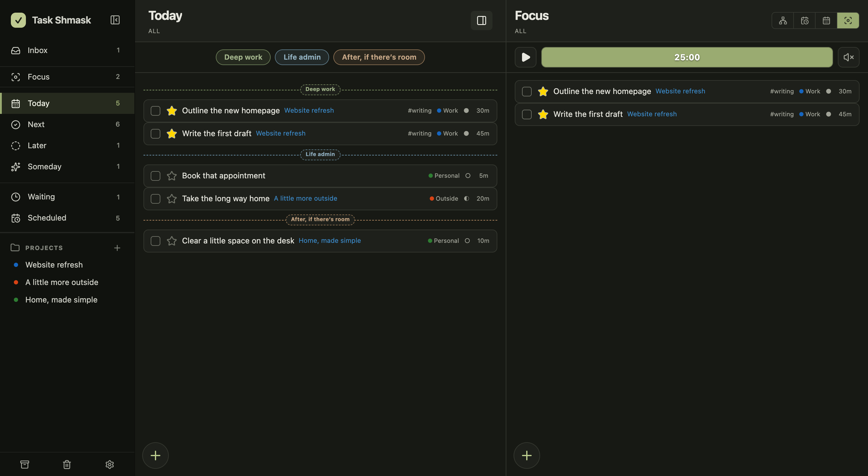Viewport: 868px width, 476px height.
Task: Star the Book that appointment task
Action: (172, 176)
